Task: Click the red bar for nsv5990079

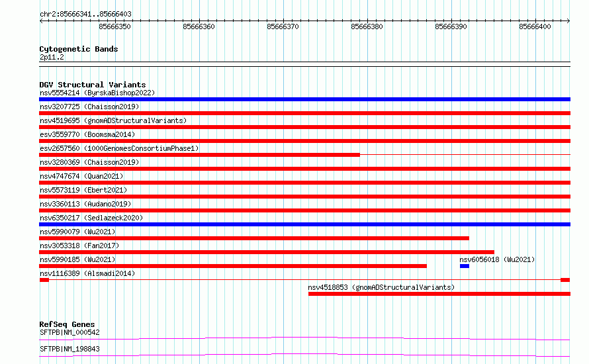Action: (x=254, y=238)
